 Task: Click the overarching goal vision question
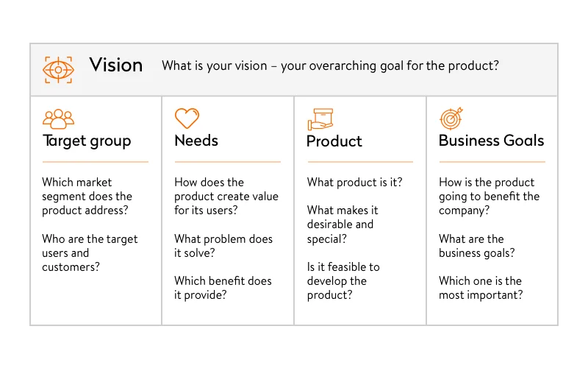point(330,66)
